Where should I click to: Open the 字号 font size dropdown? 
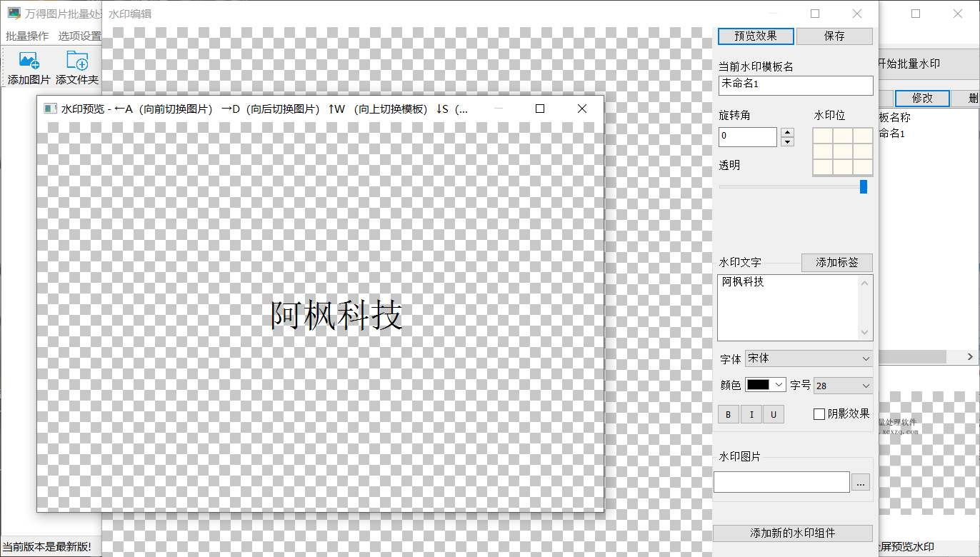point(843,386)
